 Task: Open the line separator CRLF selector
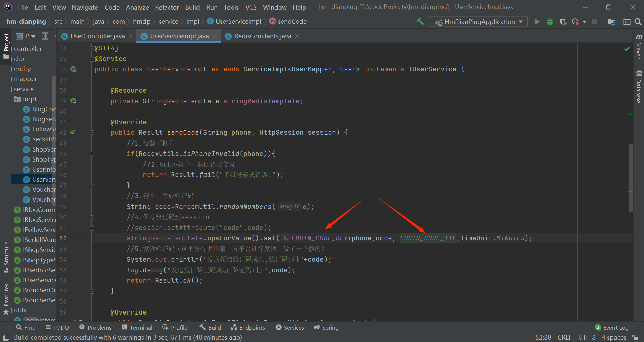(x=565, y=337)
